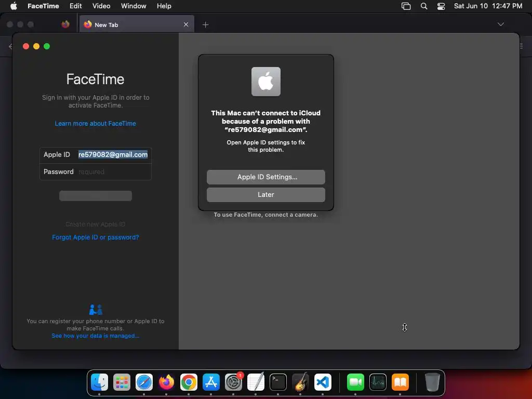Screen dimensions: 532x399
Task: Open Books from the Dock
Action: (400, 382)
